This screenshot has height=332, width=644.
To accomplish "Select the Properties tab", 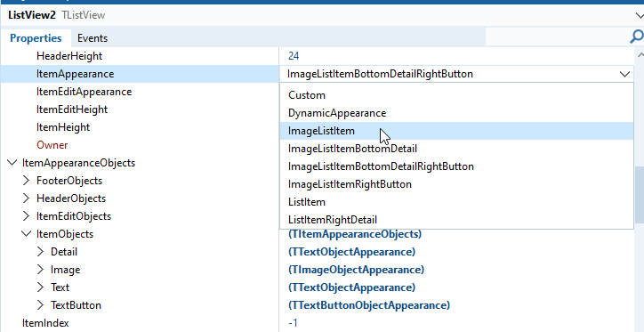I will tap(36, 38).
